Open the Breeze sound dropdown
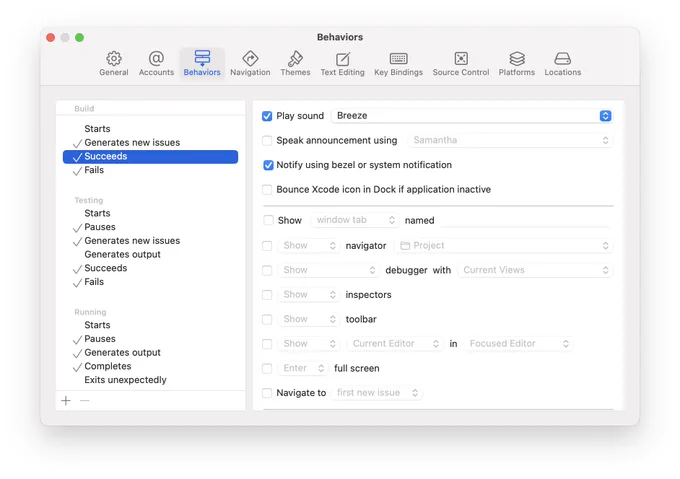The width and height of the screenshot is (680, 479). [472, 116]
